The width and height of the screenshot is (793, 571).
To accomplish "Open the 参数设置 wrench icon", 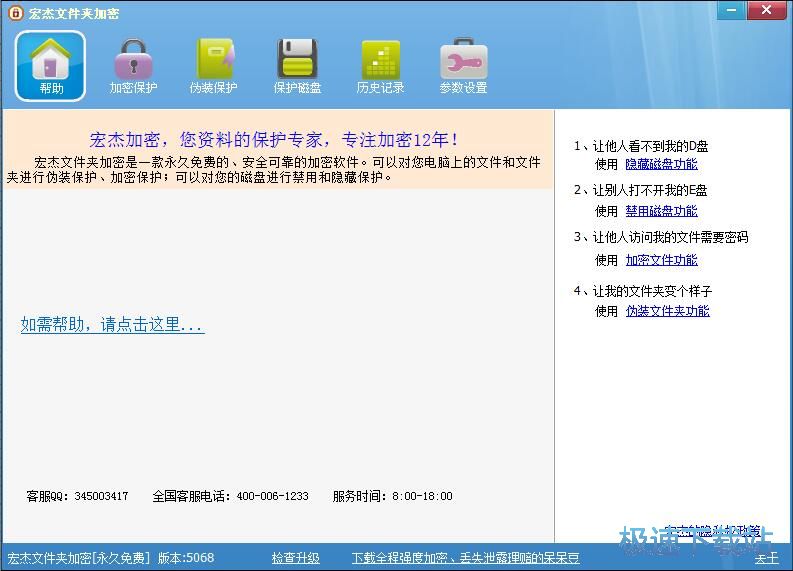I will pos(463,59).
